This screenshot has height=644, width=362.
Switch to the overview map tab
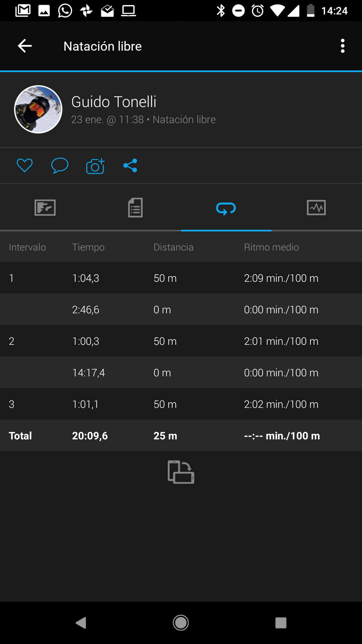click(45, 208)
